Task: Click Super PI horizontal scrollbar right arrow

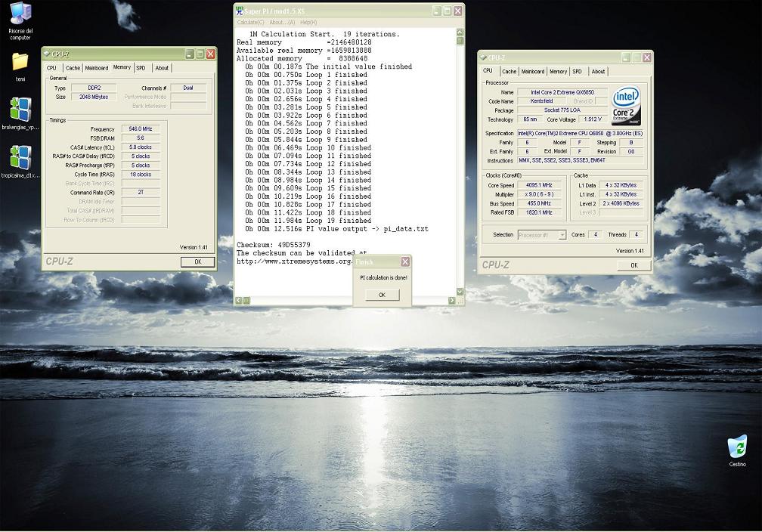Action: point(452,301)
